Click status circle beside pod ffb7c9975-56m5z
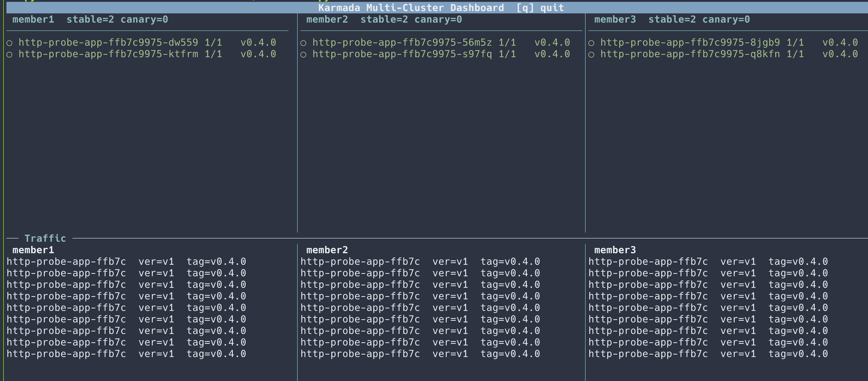 pos(303,43)
